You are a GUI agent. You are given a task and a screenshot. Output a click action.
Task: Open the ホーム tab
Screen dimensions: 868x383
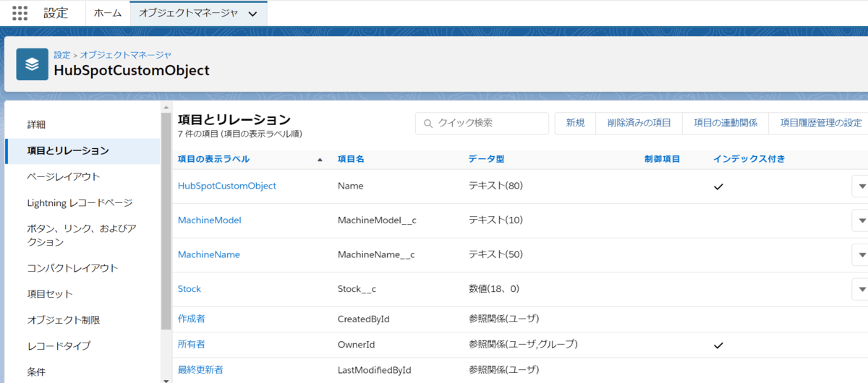[x=107, y=13]
